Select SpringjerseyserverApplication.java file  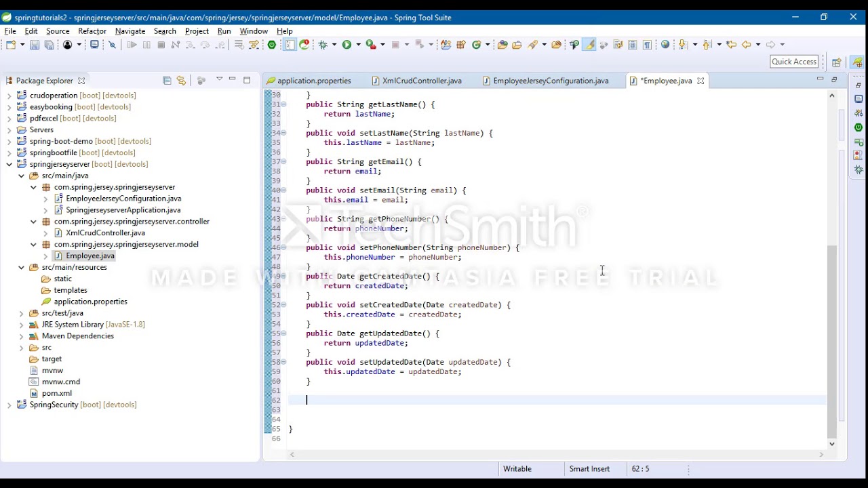(123, 210)
